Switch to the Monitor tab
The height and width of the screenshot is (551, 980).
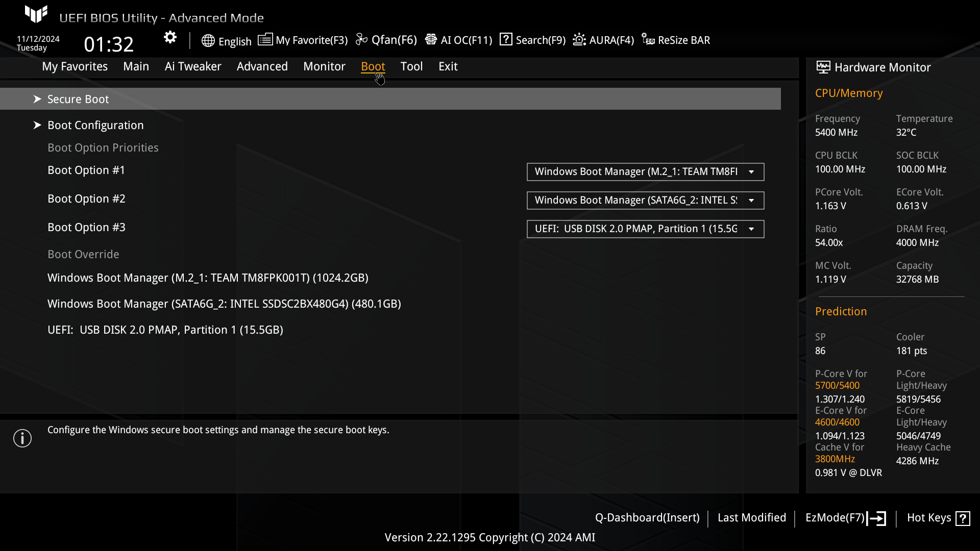coord(324,66)
